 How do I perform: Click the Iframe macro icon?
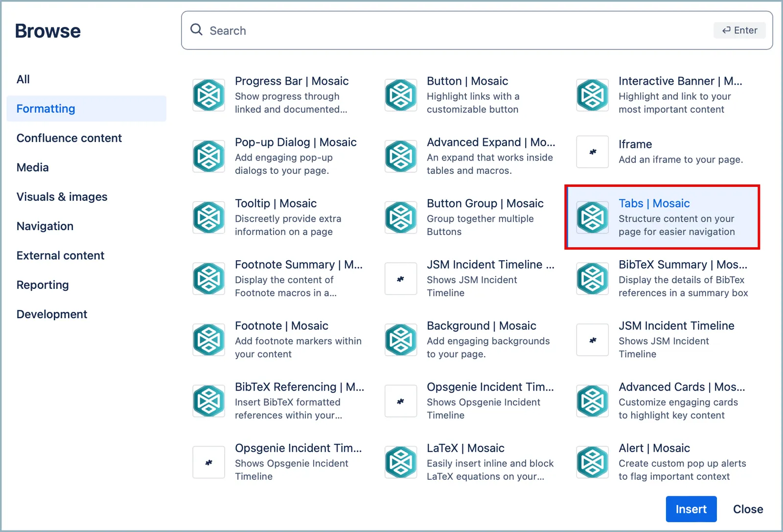point(593,152)
